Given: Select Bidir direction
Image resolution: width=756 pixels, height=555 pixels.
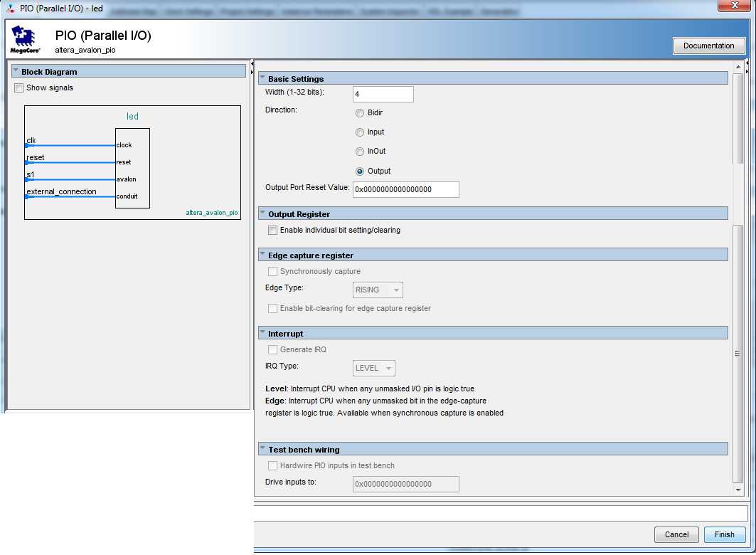Looking at the screenshot, I should [360, 113].
